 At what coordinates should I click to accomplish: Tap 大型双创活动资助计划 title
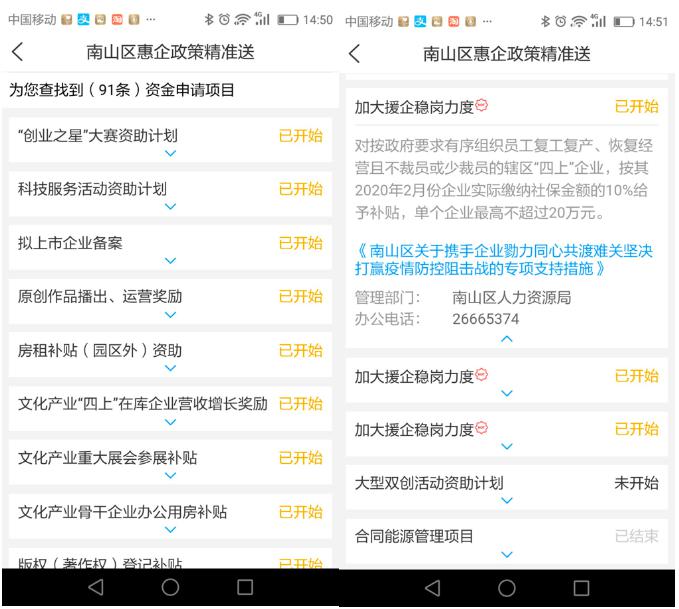[429, 483]
